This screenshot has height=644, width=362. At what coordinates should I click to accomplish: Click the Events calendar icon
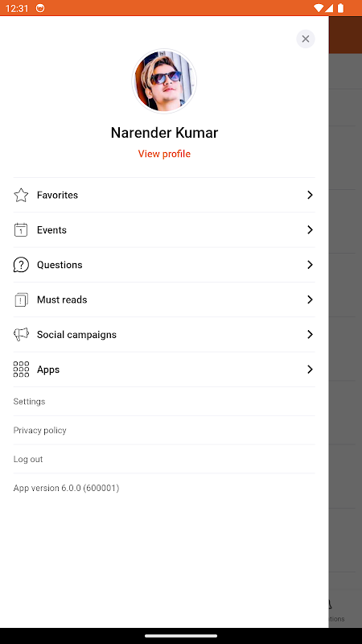pyautogui.click(x=21, y=230)
